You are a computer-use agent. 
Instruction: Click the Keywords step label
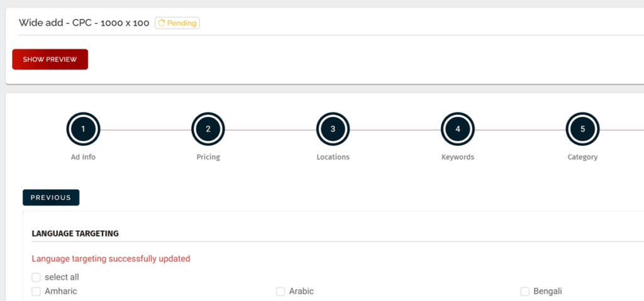pyautogui.click(x=458, y=157)
